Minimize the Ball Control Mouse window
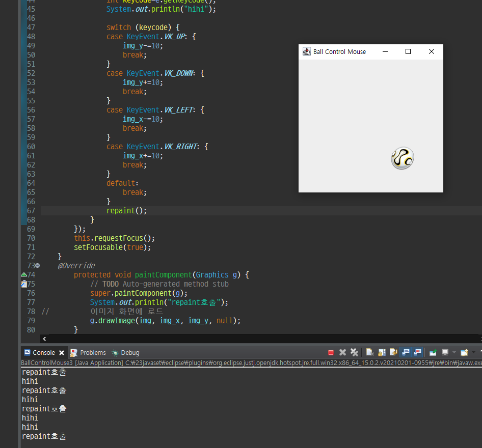Image resolution: width=482 pixels, height=448 pixels. pyautogui.click(x=385, y=51)
